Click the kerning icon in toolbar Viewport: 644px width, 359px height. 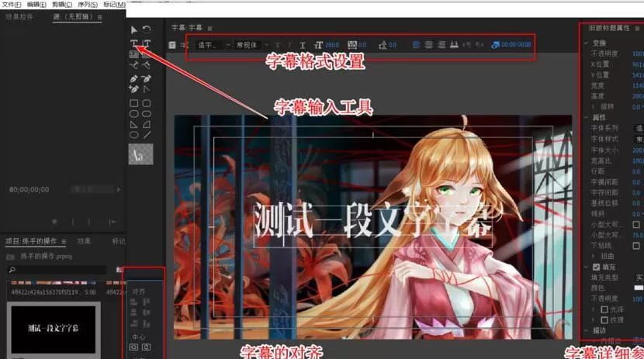pos(352,45)
